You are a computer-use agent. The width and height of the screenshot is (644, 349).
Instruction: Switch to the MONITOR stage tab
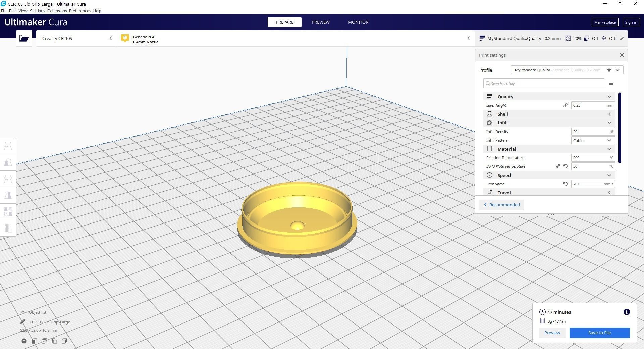click(x=358, y=22)
